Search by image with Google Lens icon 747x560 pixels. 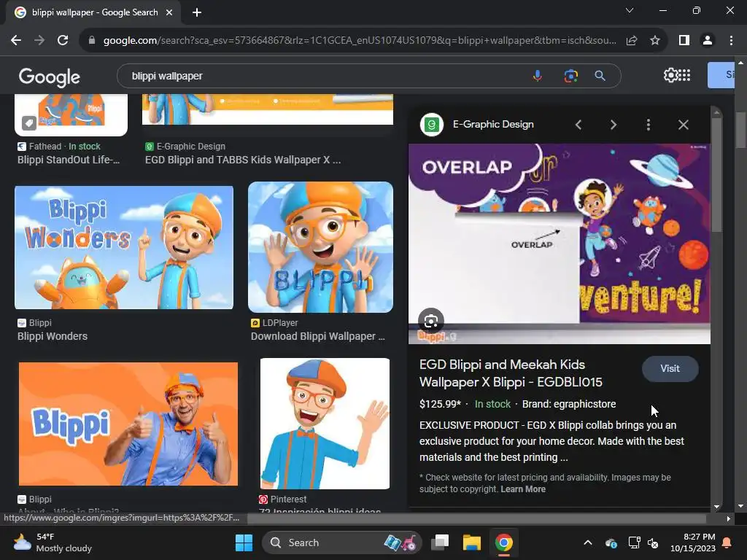(x=570, y=76)
